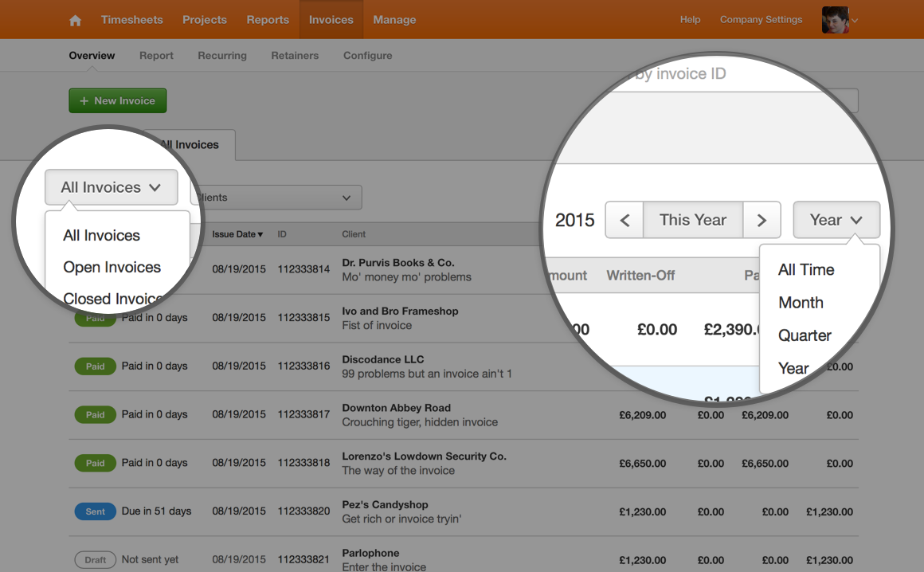Viewport: 924px width, 572px height.
Task: Expand the All Invoices filter dropdown
Action: coord(112,187)
